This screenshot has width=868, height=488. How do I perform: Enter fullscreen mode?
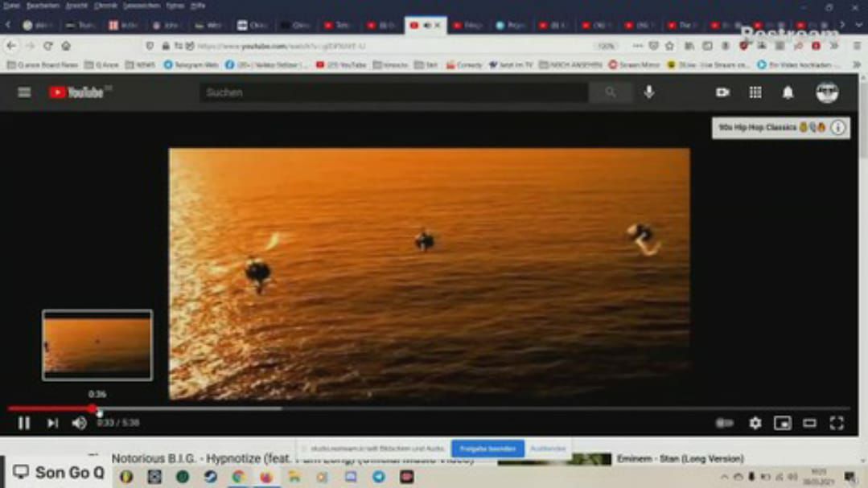tap(837, 423)
